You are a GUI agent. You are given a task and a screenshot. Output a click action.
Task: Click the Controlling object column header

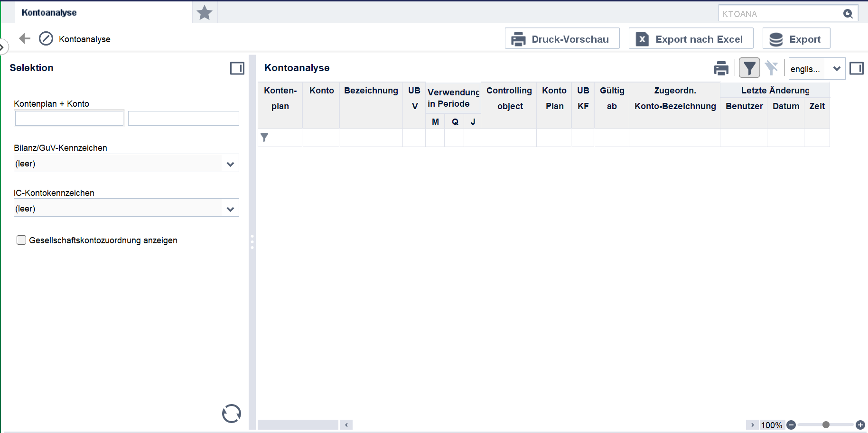509,105
